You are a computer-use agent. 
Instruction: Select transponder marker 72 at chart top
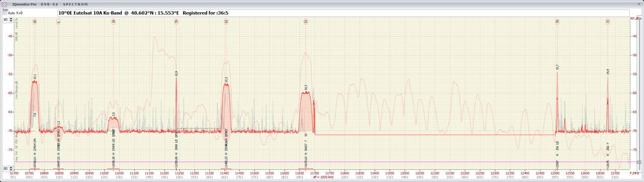click(x=608, y=22)
